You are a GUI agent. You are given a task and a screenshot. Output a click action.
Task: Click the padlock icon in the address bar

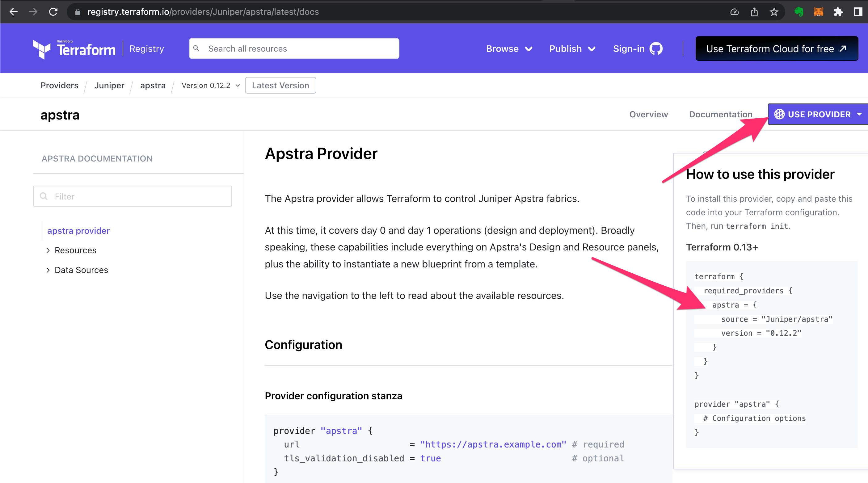pyautogui.click(x=78, y=12)
